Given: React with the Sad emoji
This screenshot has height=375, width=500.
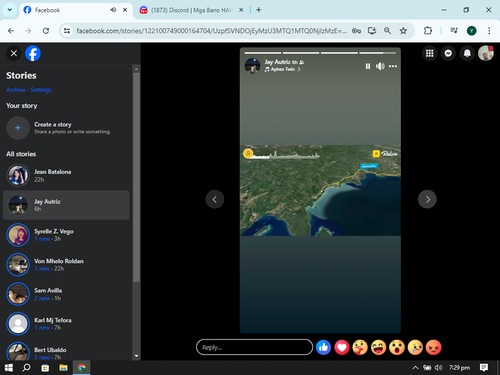Looking at the screenshot, I should [415, 348].
